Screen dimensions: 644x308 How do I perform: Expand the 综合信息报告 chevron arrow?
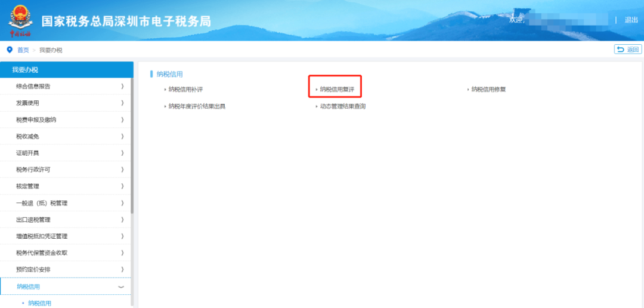tap(122, 87)
